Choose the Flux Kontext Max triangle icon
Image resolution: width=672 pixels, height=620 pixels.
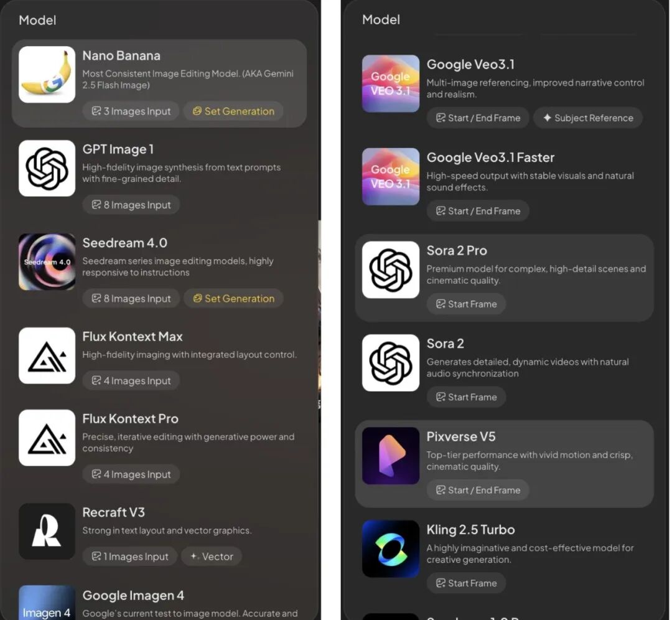tap(47, 355)
